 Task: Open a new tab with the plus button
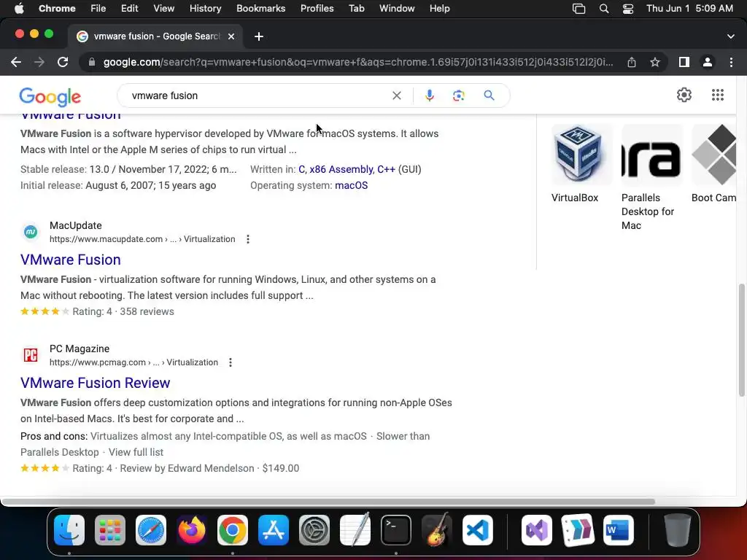[259, 36]
